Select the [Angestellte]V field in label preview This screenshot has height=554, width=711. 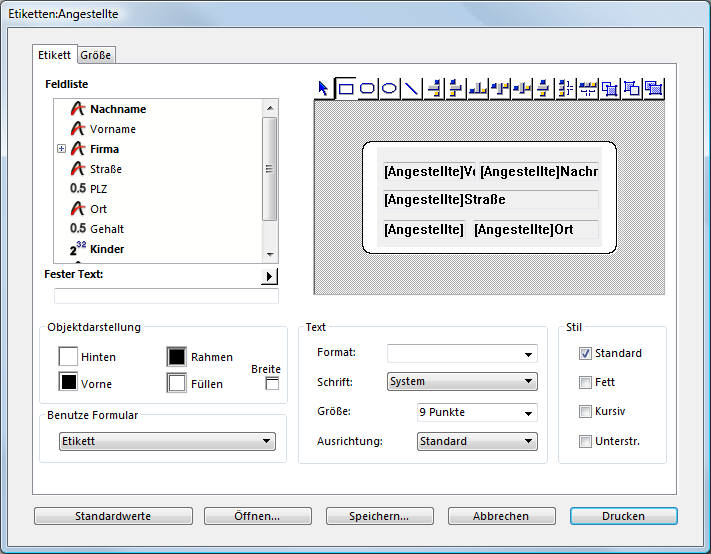(x=429, y=171)
